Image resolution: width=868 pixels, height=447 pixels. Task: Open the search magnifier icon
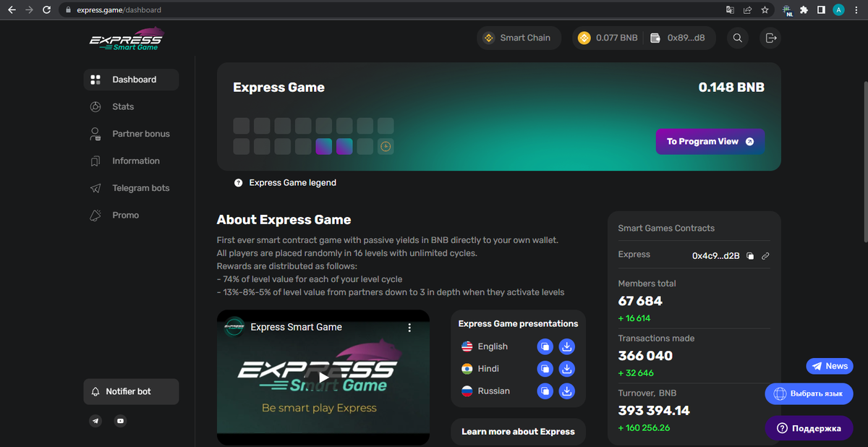pos(738,38)
